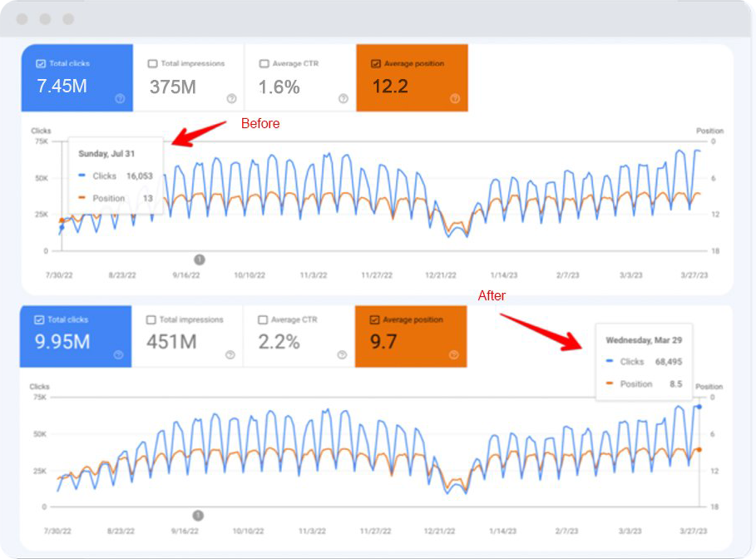The image size is (756, 559).
Task: Open help icon on bottom 451M Total impressions card
Action: tap(230, 354)
